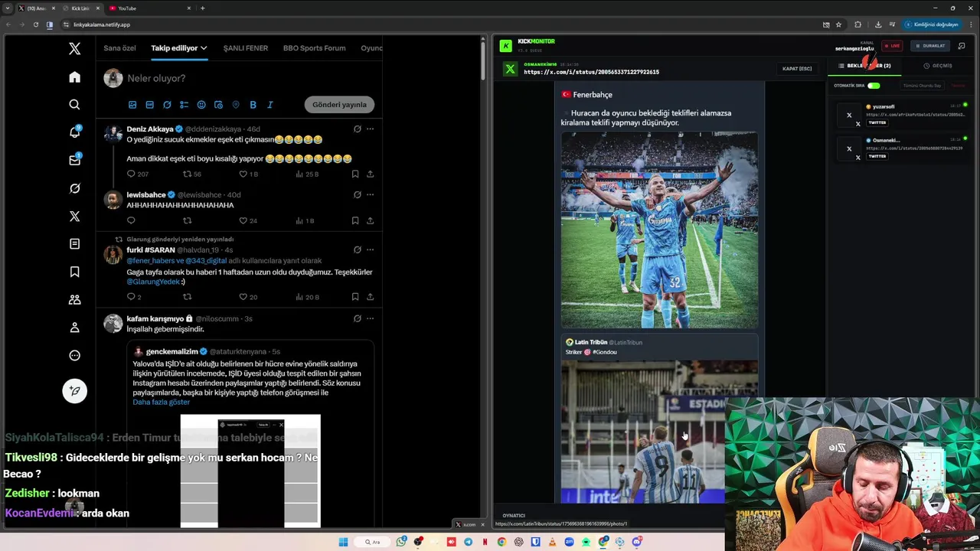Click the x.com status URL in KickMonitor

click(x=591, y=72)
